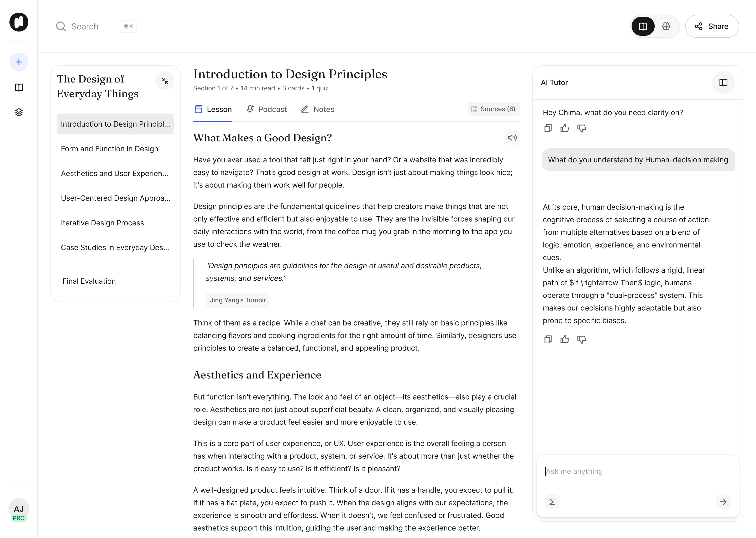Click the blue plus button to create new

pos(19,62)
